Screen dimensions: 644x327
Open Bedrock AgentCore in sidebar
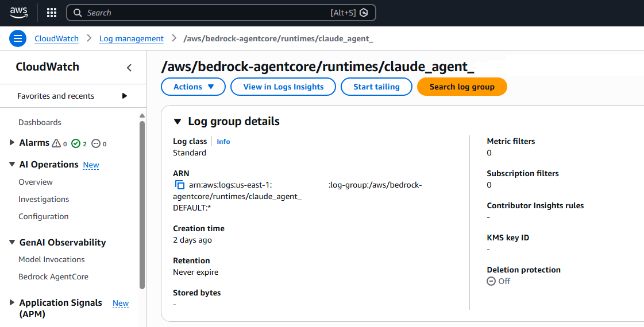(x=53, y=277)
